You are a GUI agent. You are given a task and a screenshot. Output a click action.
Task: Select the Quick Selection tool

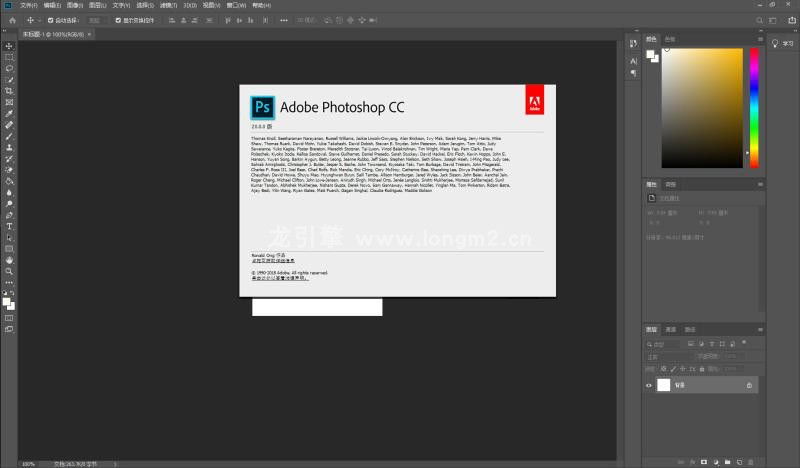click(9, 80)
